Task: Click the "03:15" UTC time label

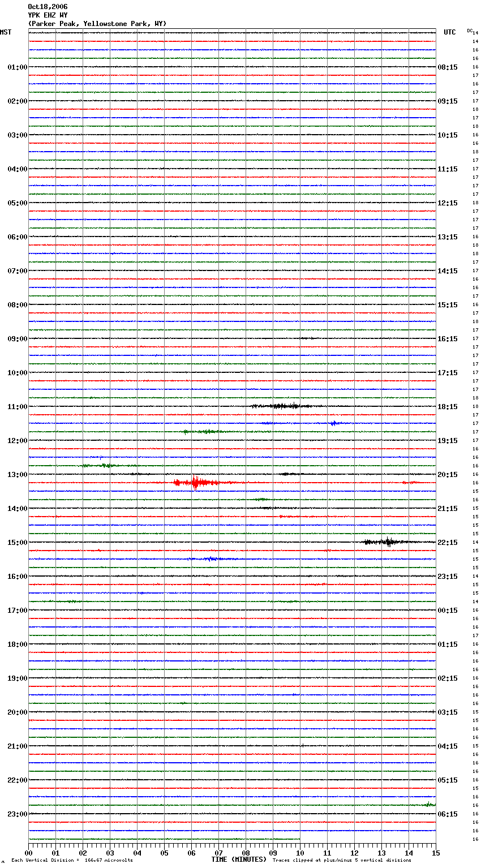Action: tap(448, 712)
